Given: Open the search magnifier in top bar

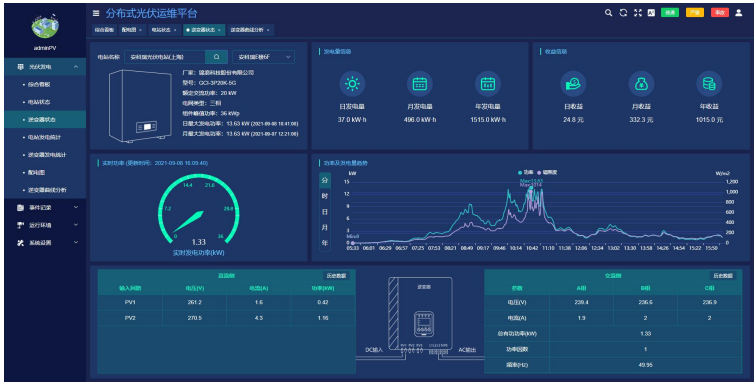Looking at the screenshot, I should click(x=608, y=13).
